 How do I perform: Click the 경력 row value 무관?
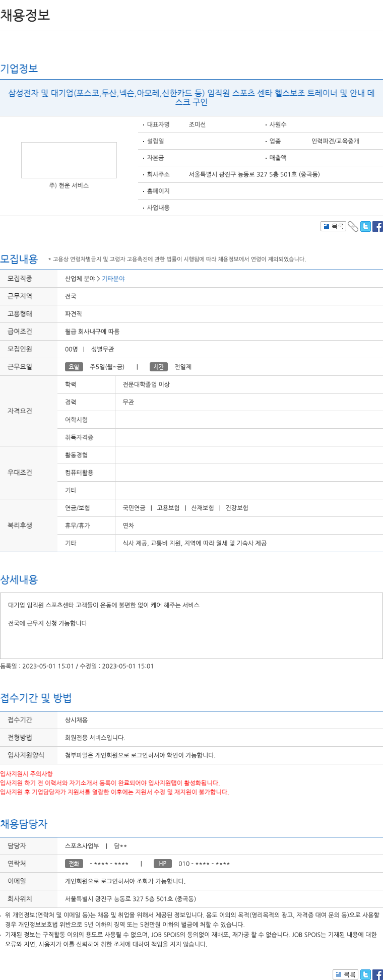tap(129, 402)
